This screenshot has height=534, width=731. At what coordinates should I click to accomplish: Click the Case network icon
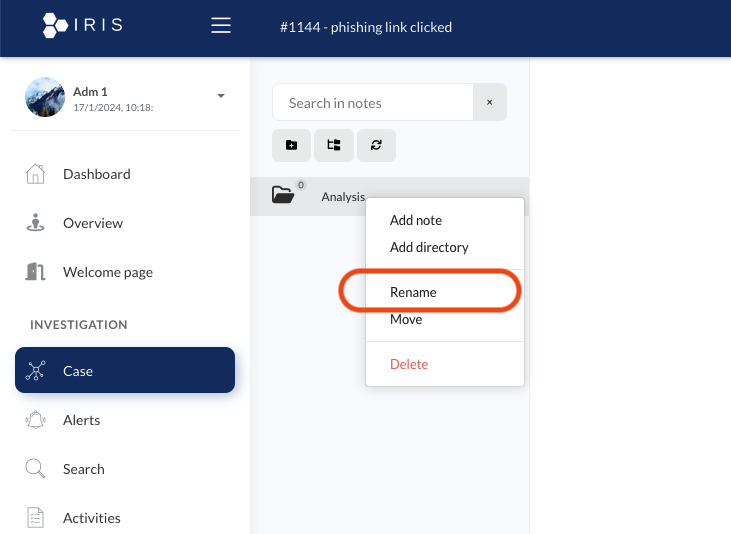[x=35, y=371]
